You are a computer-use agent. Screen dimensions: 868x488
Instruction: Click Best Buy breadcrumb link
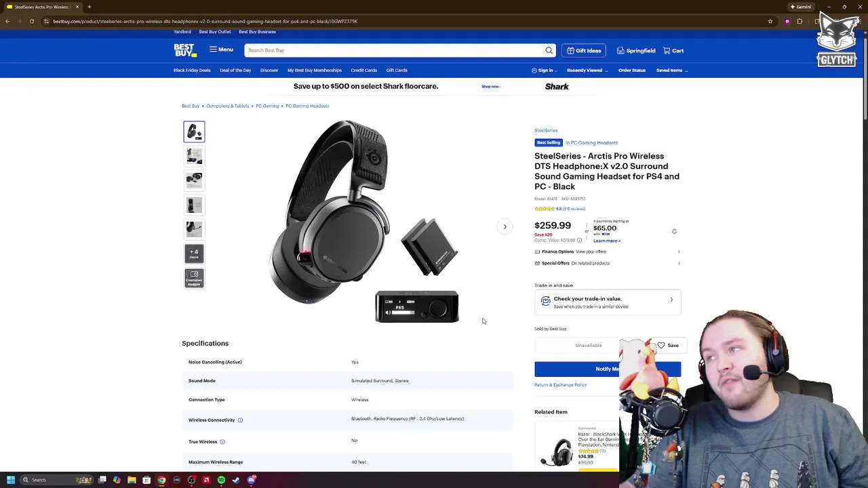pyautogui.click(x=191, y=106)
